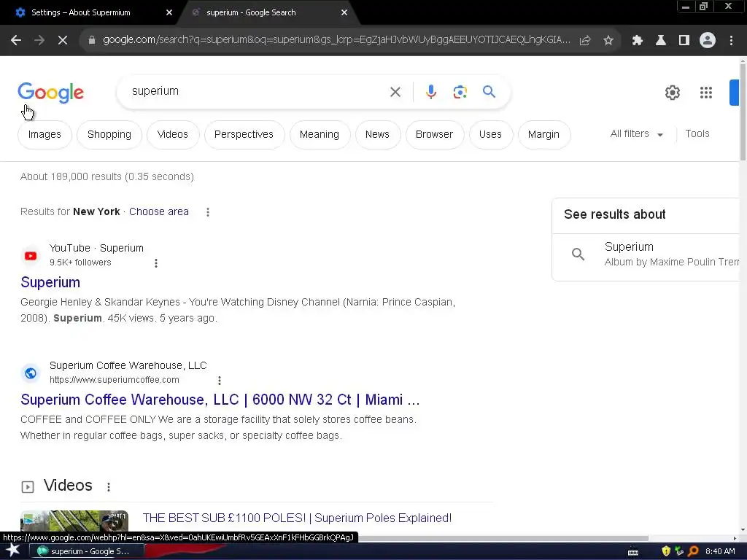Search by image with the Lens icon
This screenshot has height=560, width=747.
[x=460, y=92]
